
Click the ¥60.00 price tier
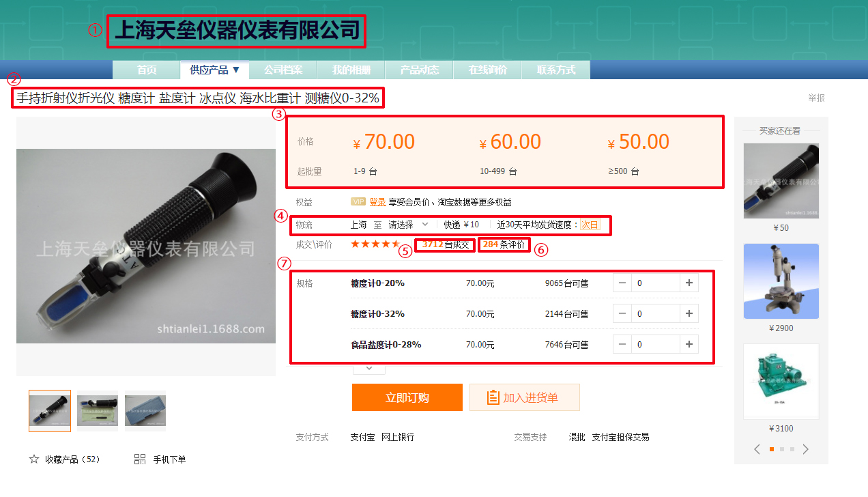510,142
